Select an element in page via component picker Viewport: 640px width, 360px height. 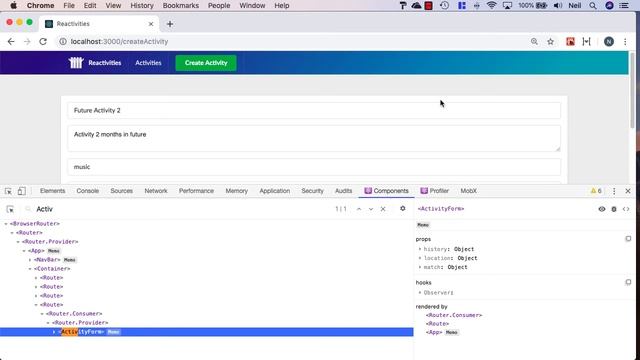pyautogui.click(x=10, y=209)
